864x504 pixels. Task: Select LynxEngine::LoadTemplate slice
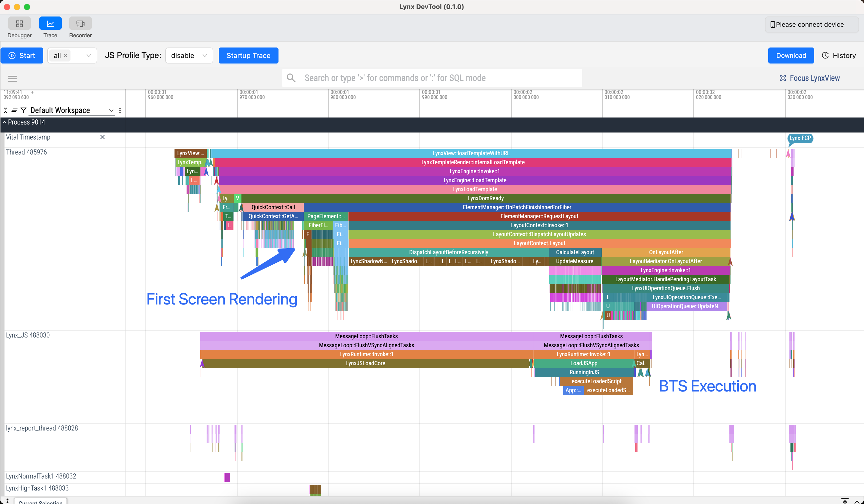474,180
